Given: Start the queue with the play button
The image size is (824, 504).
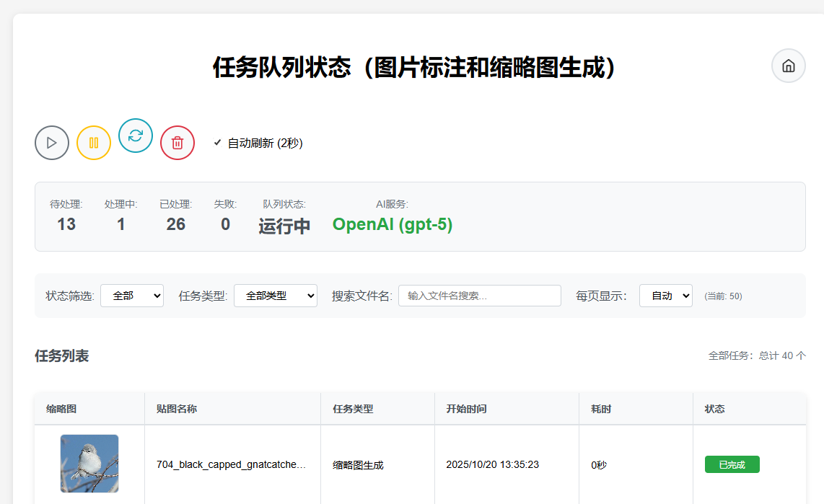Looking at the screenshot, I should click(52, 143).
